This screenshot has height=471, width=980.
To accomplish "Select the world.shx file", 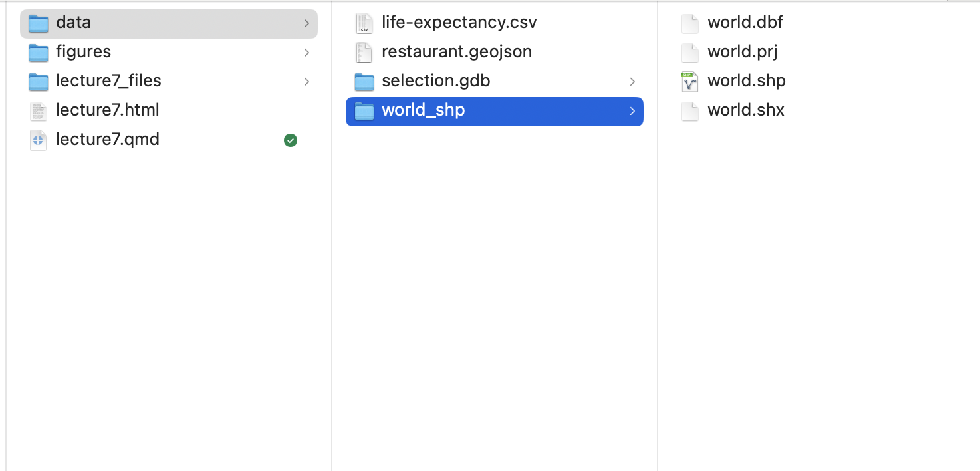I will [x=745, y=110].
